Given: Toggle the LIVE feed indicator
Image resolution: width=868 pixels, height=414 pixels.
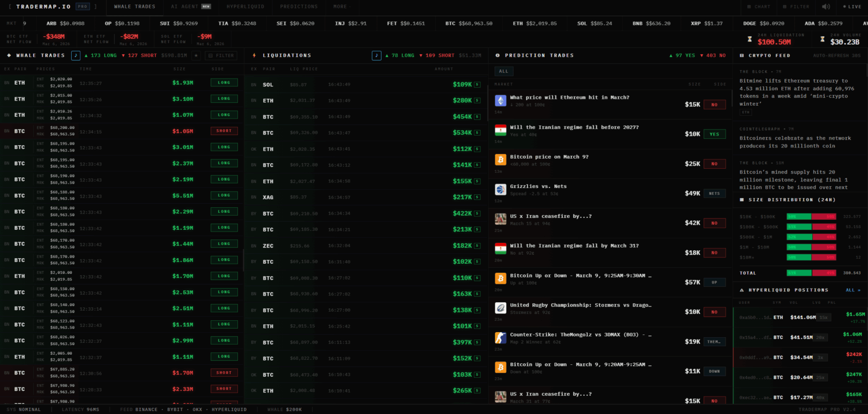Looking at the screenshot, I should pyautogui.click(x=852, y=7).
